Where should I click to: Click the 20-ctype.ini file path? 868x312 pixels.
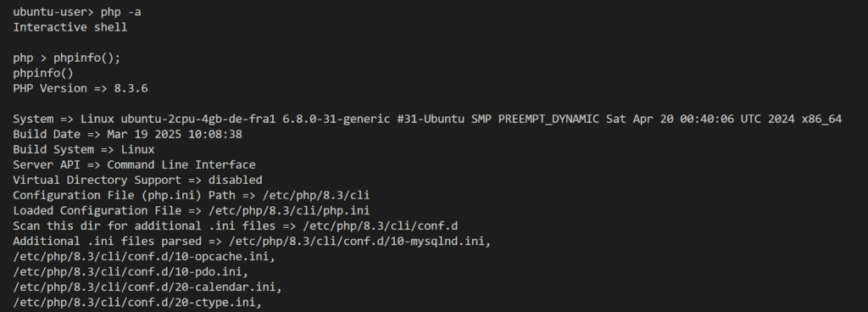pyautogui.click(x=137, y=303)
